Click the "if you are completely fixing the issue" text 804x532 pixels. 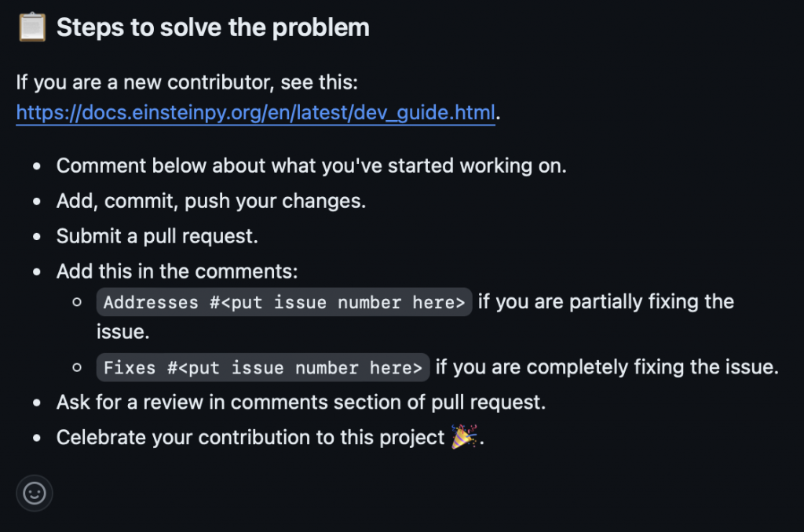607,367
